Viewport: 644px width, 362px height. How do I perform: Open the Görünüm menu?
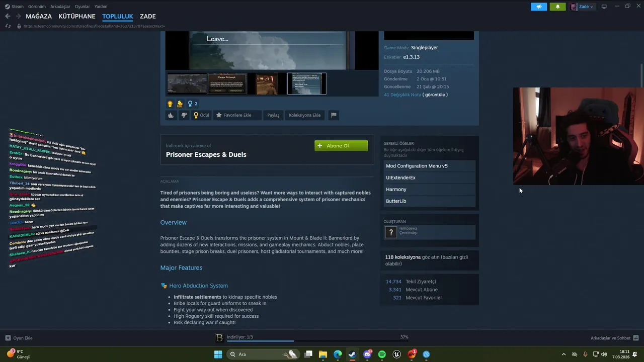tap(37, 7)
